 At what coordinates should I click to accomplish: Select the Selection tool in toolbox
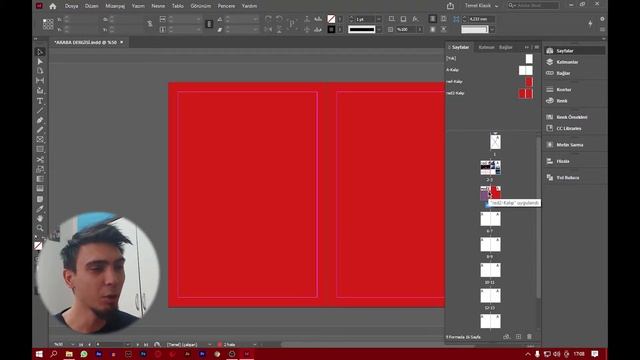40,52
